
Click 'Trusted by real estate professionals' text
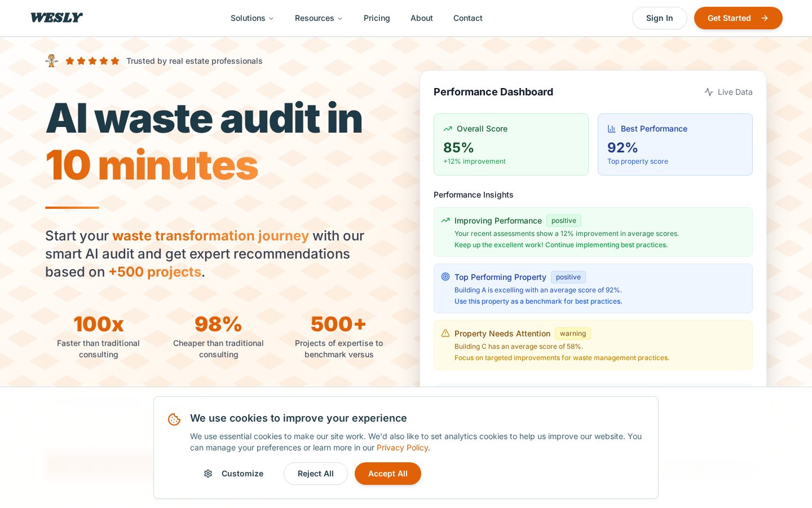pyautogui.click(x=195, y=61)
